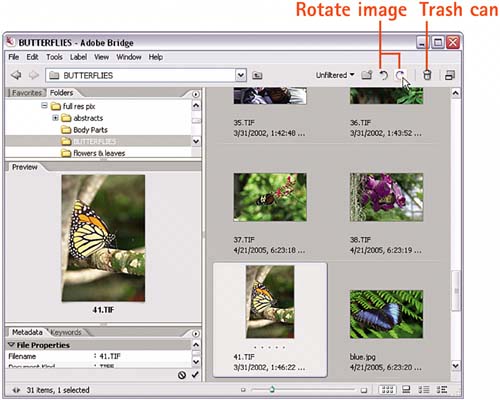Collapse the File Properties section
Viewport: 500px width, 400px height.
11,345
